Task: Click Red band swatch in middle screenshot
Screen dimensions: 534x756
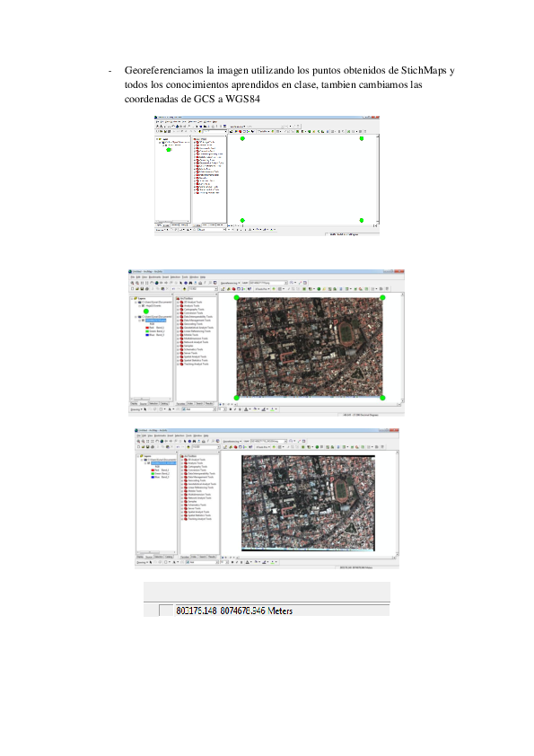Action: click(147, 328)
